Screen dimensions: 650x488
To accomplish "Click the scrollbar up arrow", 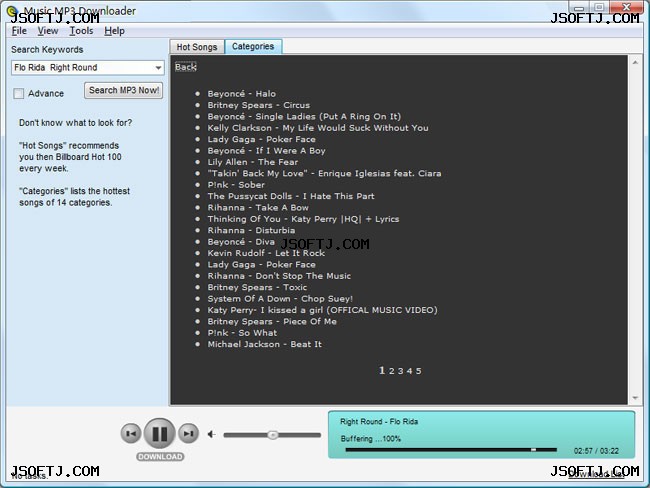I will click(635, 62).
